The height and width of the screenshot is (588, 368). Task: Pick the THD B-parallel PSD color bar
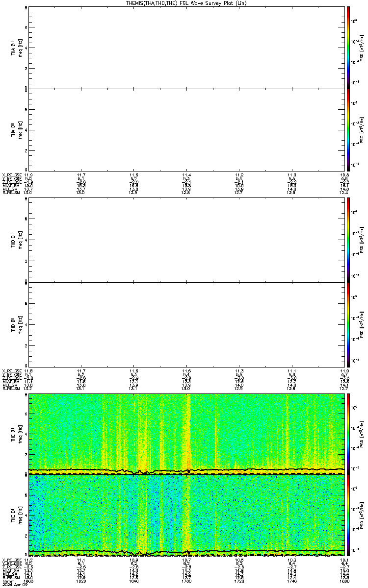pyautogui.click(x=348, y=324)
